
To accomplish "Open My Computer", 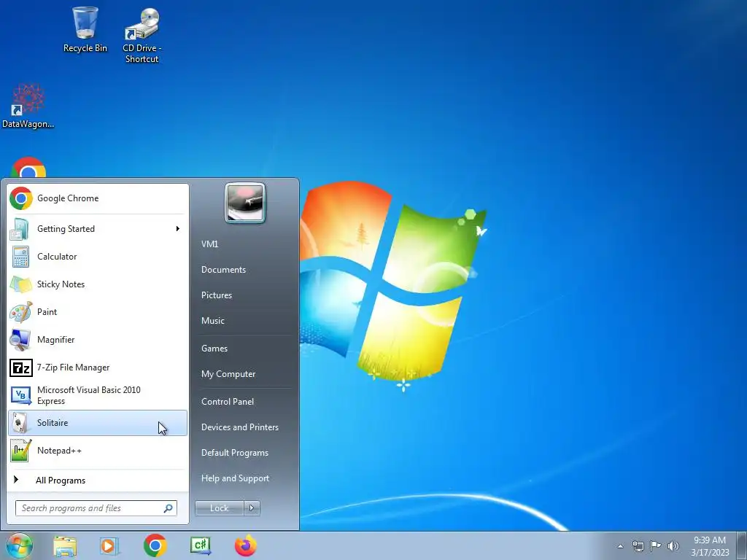I will click(x=228, y=374).
